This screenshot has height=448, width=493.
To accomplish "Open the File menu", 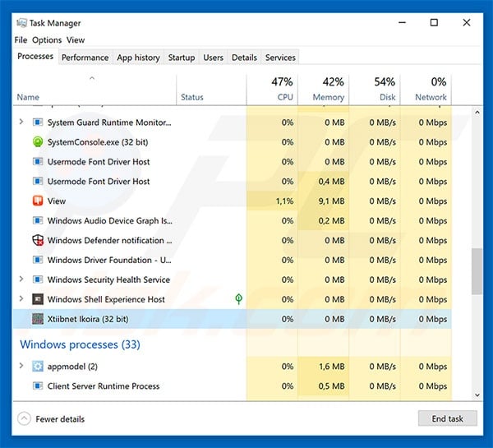I will [x=21, y=40].
